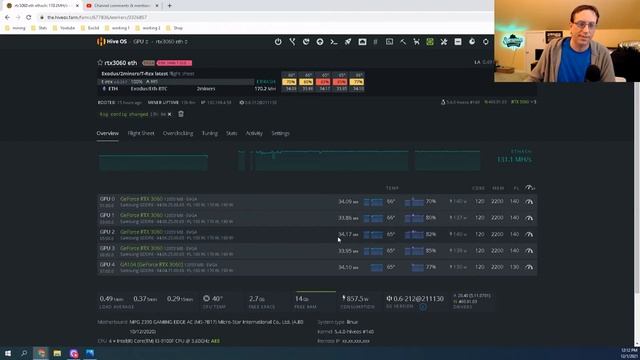Click the GPU 0 GeForce RTX 3060 row

(317, 202)
